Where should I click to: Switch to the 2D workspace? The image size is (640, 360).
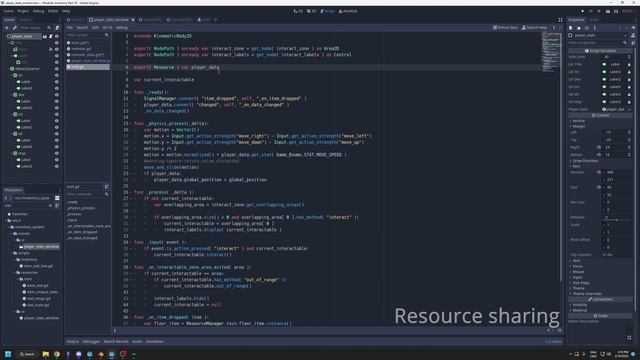(x=298, y=11)
